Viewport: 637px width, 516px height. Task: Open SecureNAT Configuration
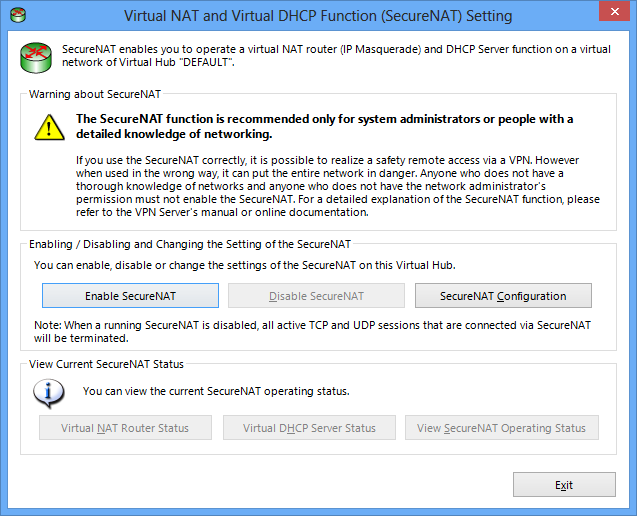503,296
